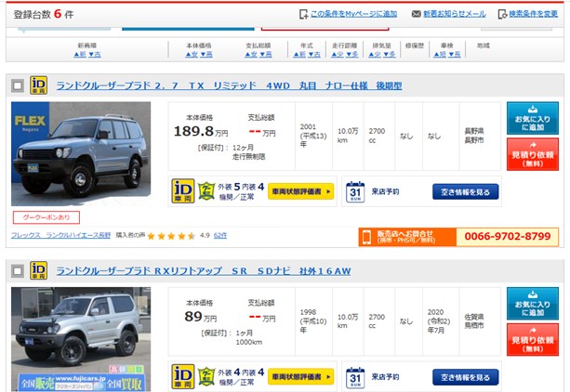The width and height of the screenshot is (570, 392).
Task: Sort 走行距離 by ▲少 lowest mileage
Action: pyautogui.click(x=338, y=54)
